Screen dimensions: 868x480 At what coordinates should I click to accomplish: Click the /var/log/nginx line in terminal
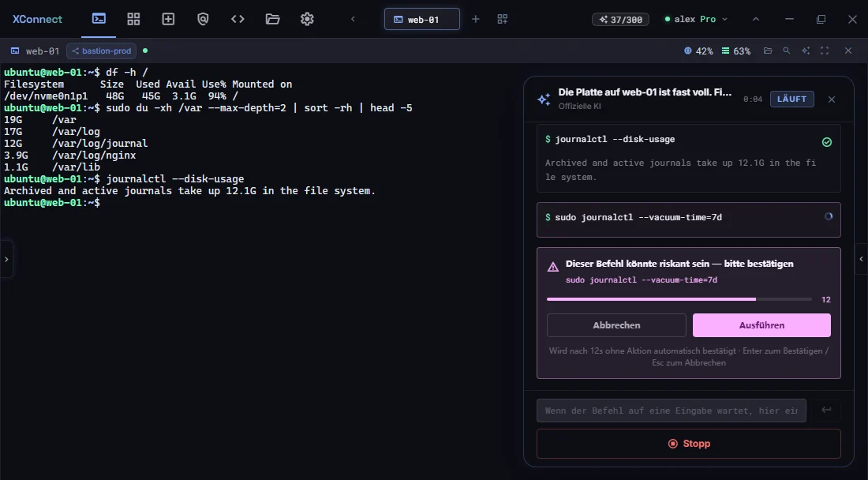[69, 155]
